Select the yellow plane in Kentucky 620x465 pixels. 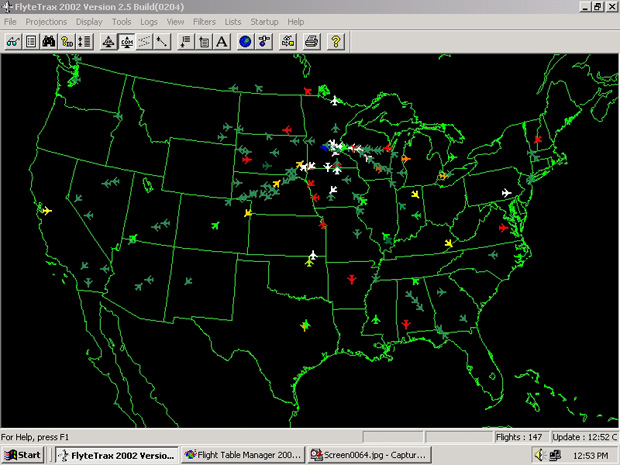448,243
